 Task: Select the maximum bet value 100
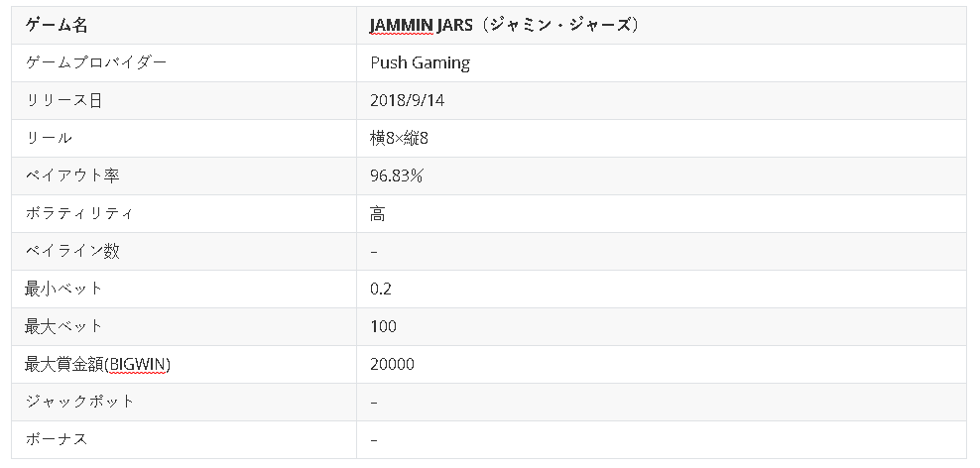[x=383, y=326]
